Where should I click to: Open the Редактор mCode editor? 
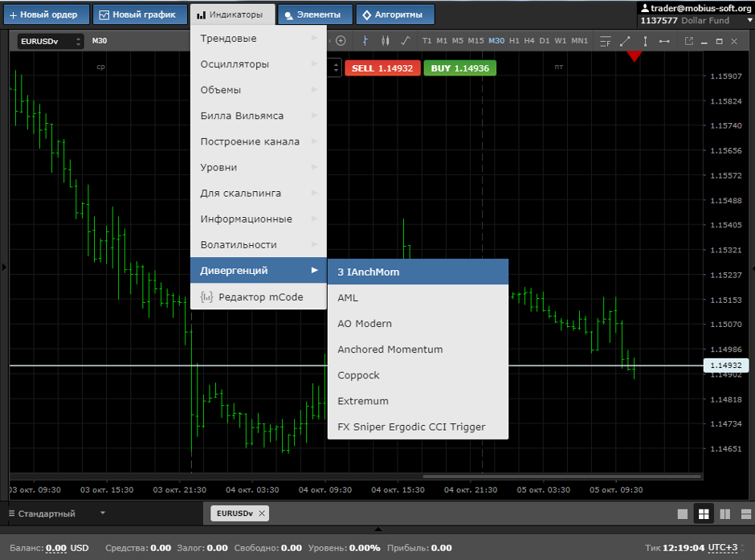click(259, 296)
